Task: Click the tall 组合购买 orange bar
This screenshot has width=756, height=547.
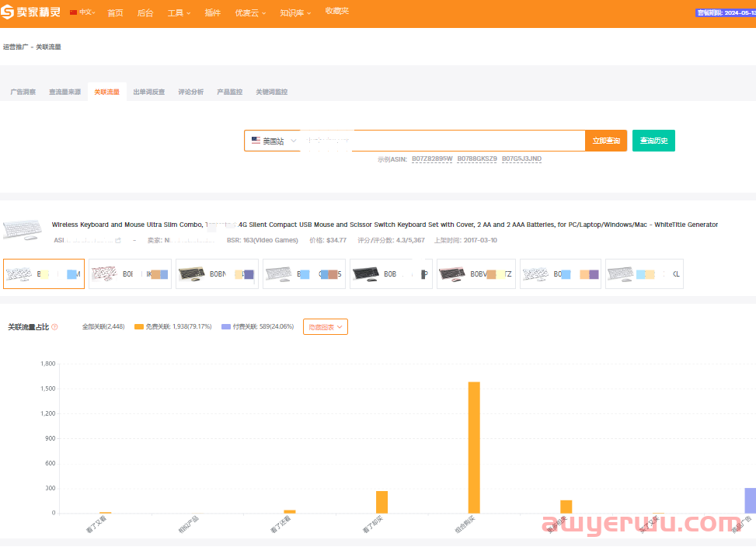Action: coord(474,447)
